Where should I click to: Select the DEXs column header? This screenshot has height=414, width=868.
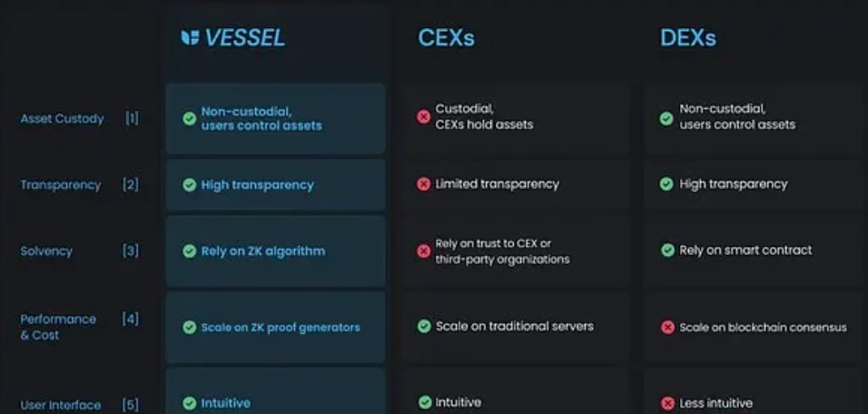[x=688, y=37]
